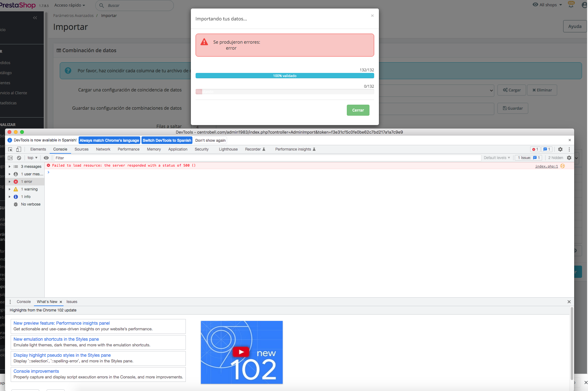Open the Acceso rápido dropdown
Screen dimensions: 588x391
coord(69,5)
